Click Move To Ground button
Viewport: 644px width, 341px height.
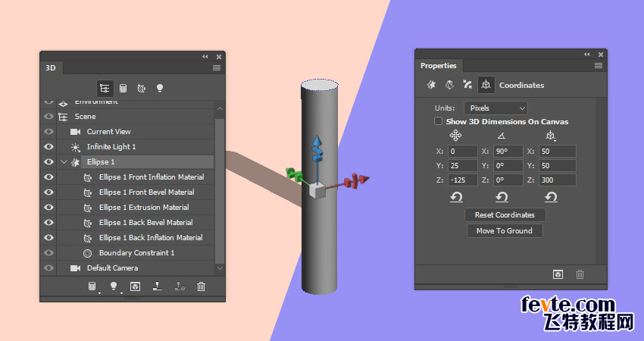(x=505, y=231)
